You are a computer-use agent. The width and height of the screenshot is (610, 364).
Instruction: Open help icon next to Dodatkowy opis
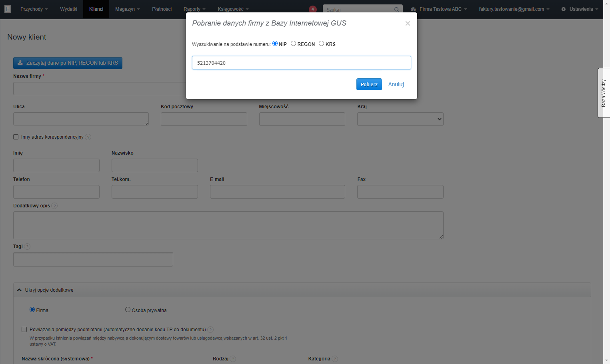54,206
